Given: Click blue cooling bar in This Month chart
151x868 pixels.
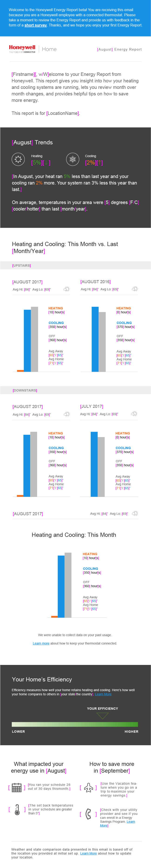Looking at the screenshot, I should pyautogui.click(x=61, y=586).
